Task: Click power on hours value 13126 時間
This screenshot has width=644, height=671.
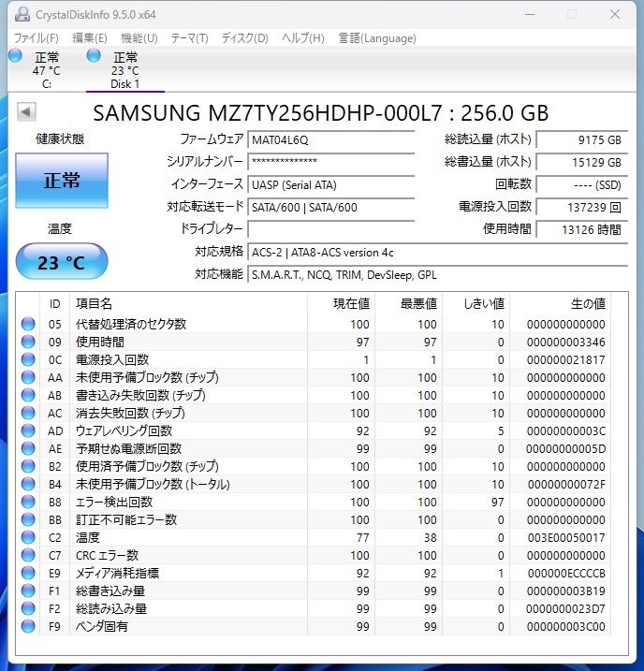Action: (582, 230)
